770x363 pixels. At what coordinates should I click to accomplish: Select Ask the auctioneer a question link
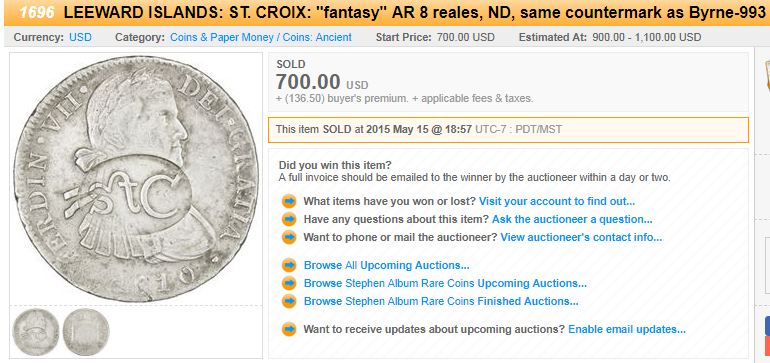[572, 219]
